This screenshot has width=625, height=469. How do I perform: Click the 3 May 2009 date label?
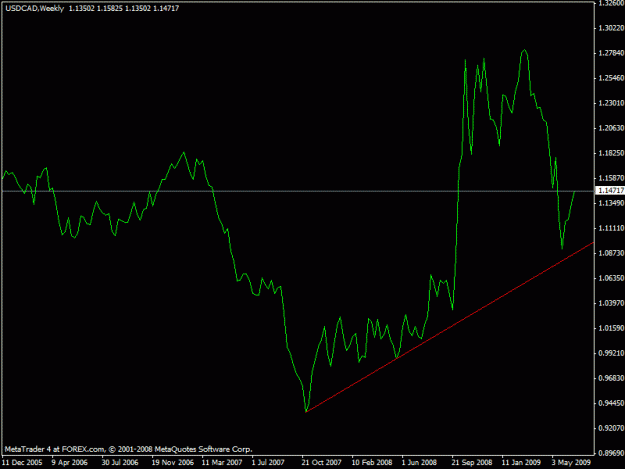571,463
